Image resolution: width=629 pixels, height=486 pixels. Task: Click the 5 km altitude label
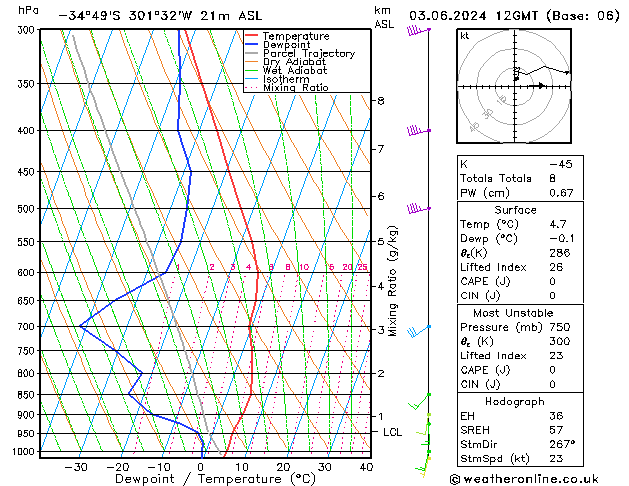click(x=381, y=241)
